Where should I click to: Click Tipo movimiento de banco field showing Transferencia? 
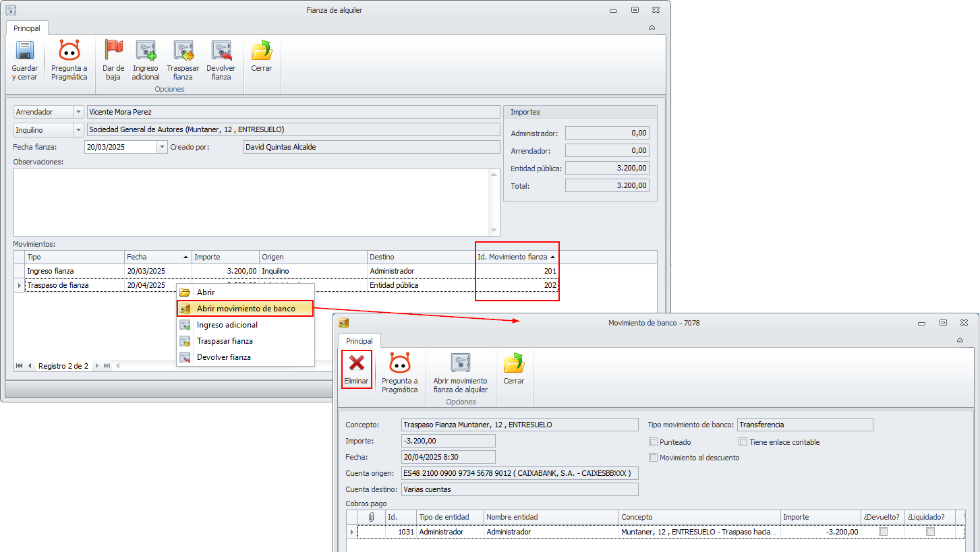point(805,425)
